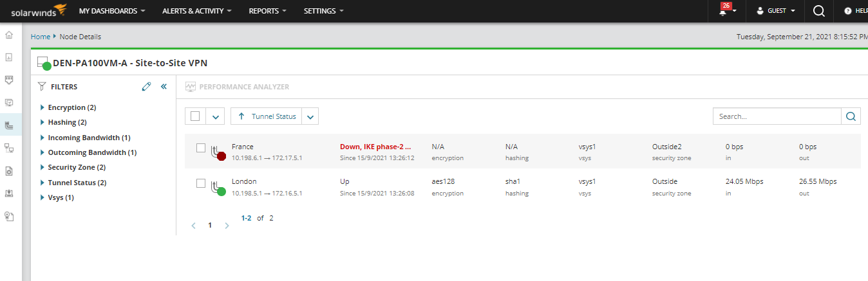Open the Settings menu
The image size is (868, 281).
pyautogui.click(x=323, y=11)
